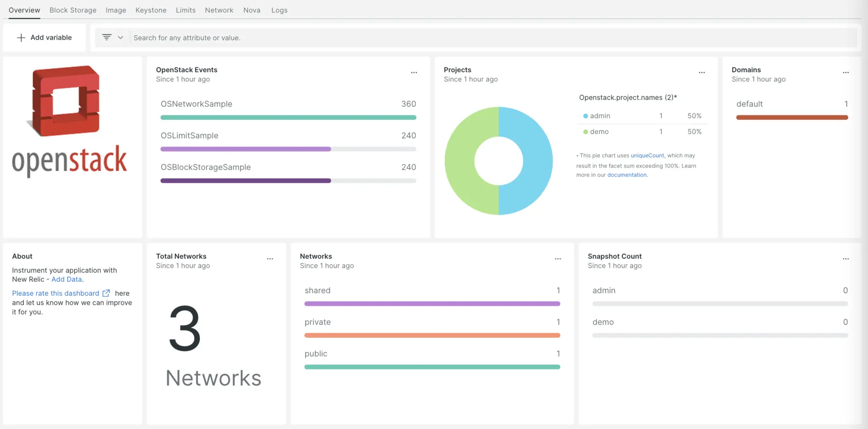This screenshot has height=429, width=868.
Task: Click the search attribute input field
Action: pos(493,38)
